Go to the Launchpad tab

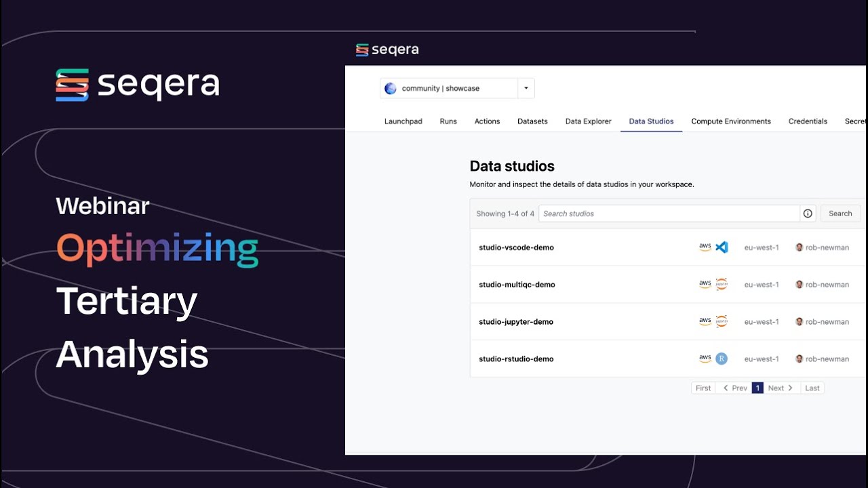click(403, 121)
